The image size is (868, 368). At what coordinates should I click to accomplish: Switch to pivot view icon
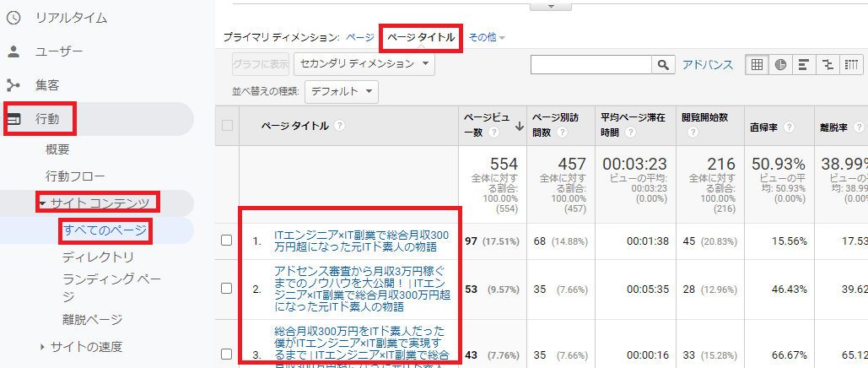pos(852,64)
